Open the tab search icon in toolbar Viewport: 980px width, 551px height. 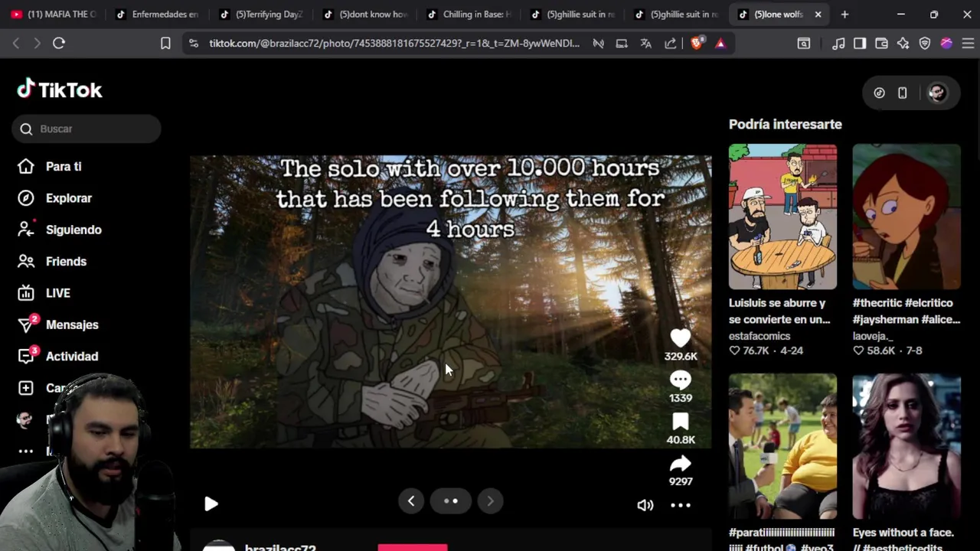(803, 44)
